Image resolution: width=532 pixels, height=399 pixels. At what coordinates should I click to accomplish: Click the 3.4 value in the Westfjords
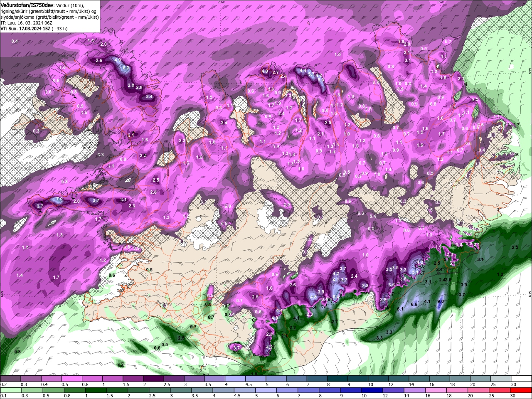(150, 97)
